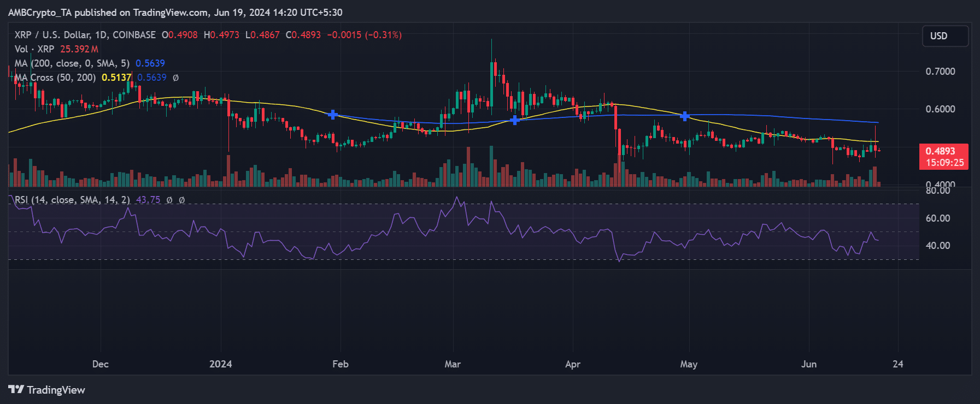The width and height of the screenshot is (980, 404).
Task: Click the Mar date axis label
Action: pos(453,364)
